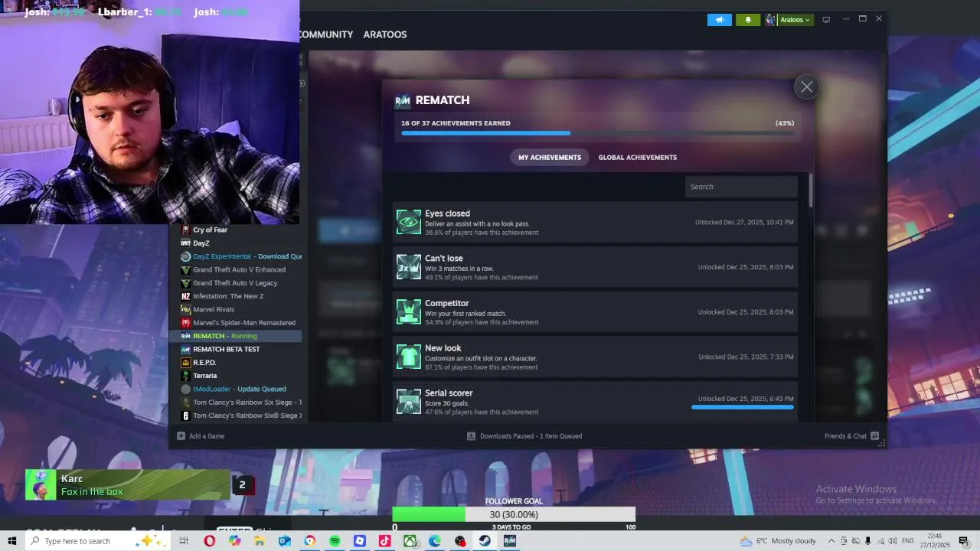Open the ARATOOS profile menu
Image resolution: width=980 pixels, height=551 pixels.
click(385, 34)
